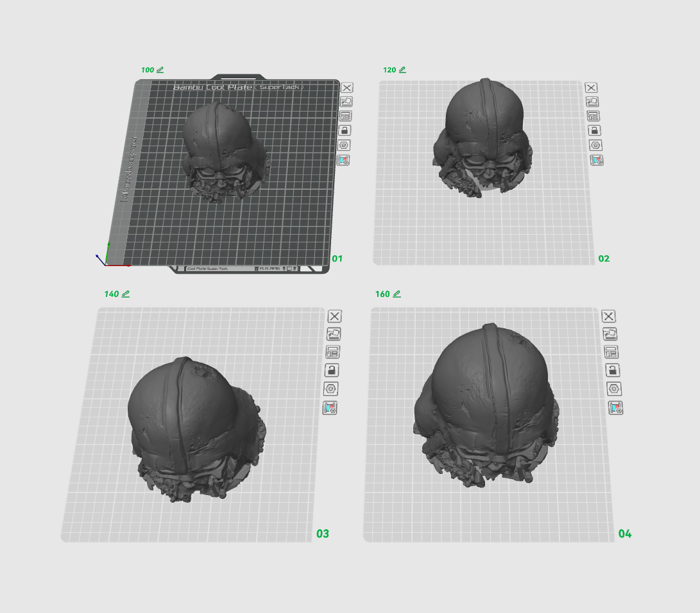
Task: Edit plate name using pencil beside 120
Action: 402,70
